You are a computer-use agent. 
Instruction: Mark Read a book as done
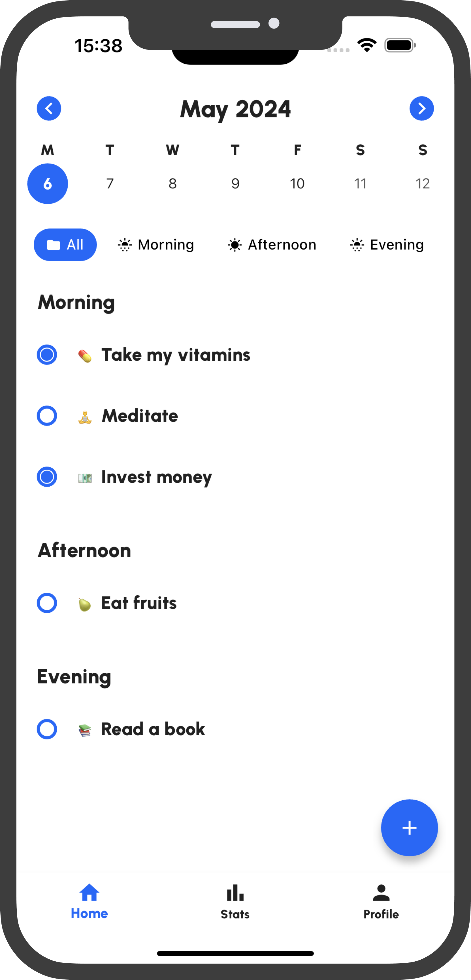(x=47, y=729)
